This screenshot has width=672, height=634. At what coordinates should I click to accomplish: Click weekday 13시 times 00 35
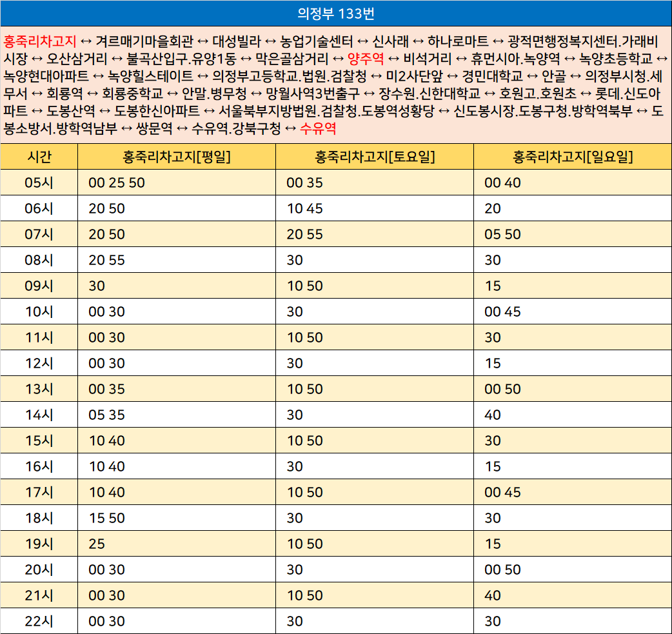(x=106, y=389)
